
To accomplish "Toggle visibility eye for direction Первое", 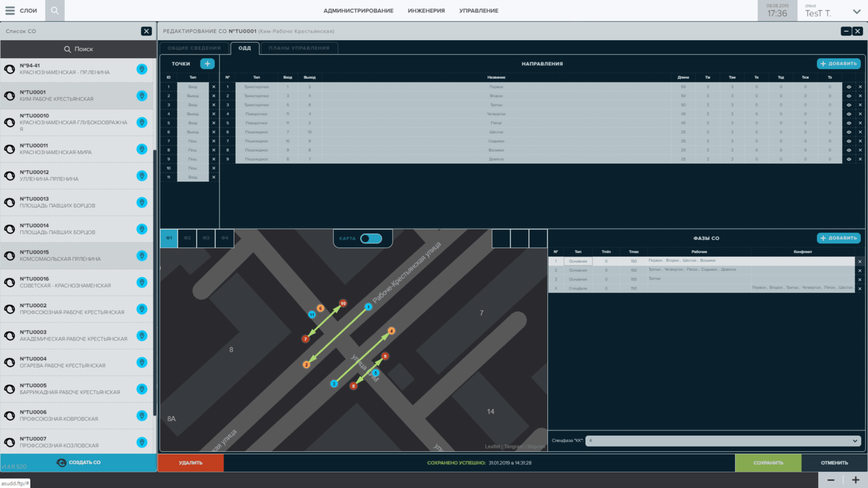I will tap(849, 87).
